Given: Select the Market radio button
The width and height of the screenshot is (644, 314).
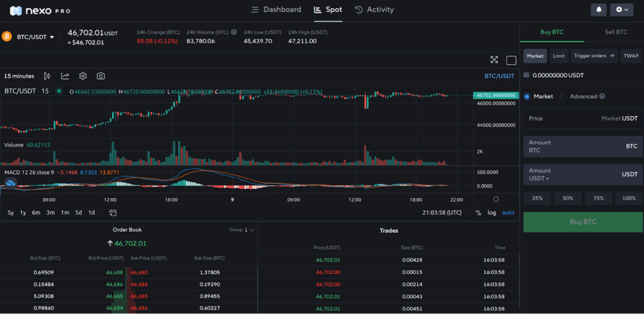Looking at the screenshot, I should coord(528,97).
